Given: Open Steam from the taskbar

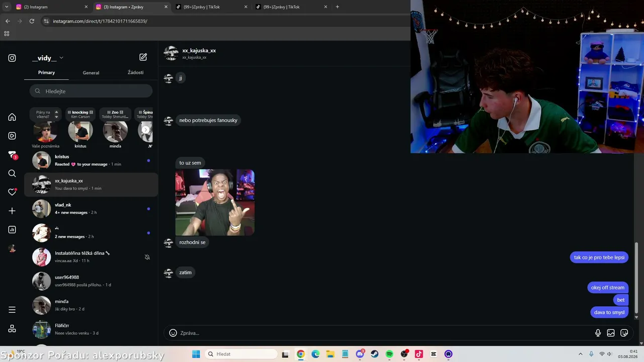Looking at the screenshot, I should pyautogui.click(x=375, y=354).
